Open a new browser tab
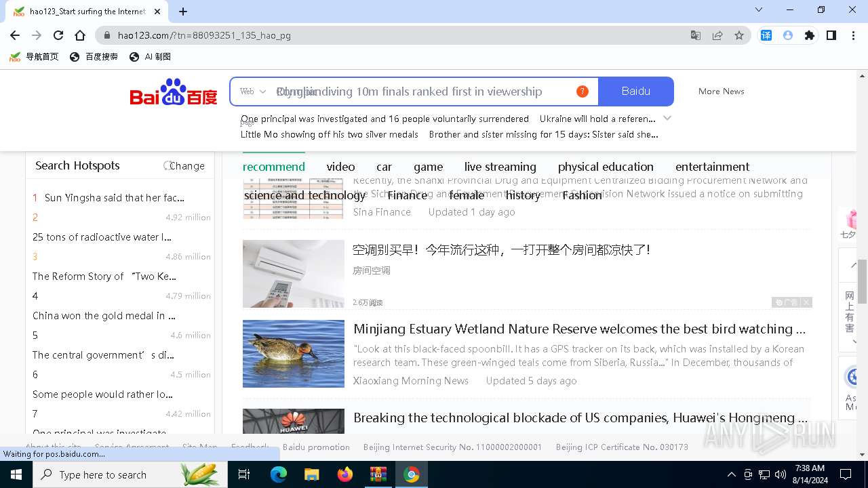This screenshot has height=488, width=868. pos(183,11)
